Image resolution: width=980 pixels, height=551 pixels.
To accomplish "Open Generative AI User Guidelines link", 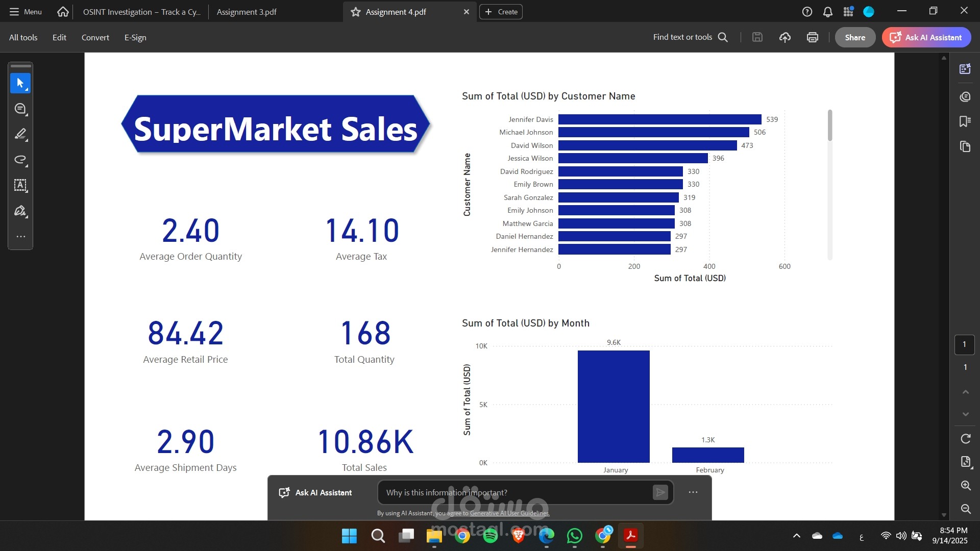I will (509, 513).
